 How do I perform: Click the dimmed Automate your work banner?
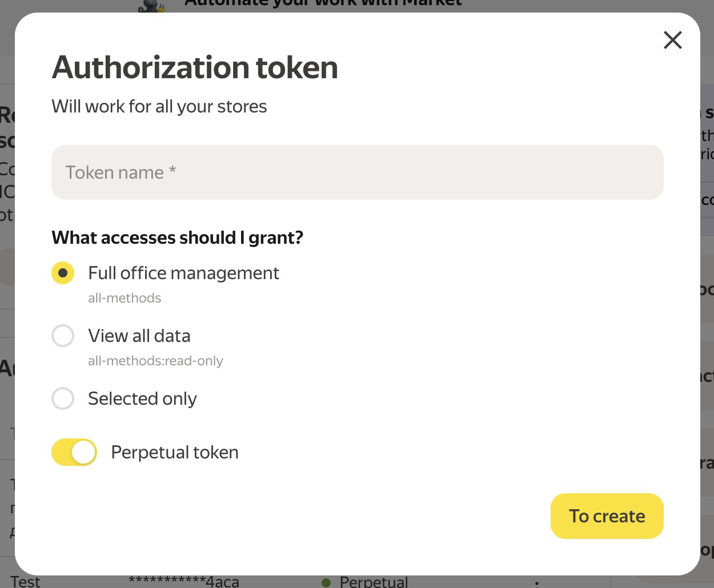click(323, 5)
